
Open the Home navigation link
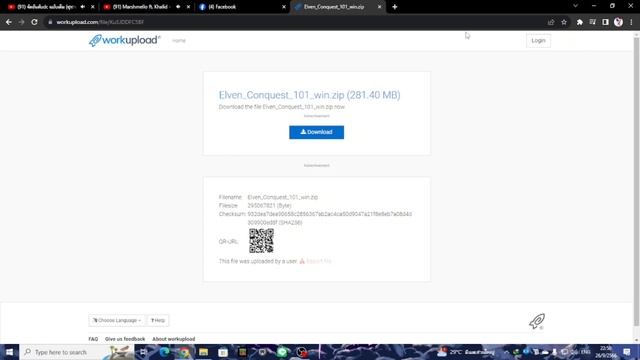(x=178, y=40)
